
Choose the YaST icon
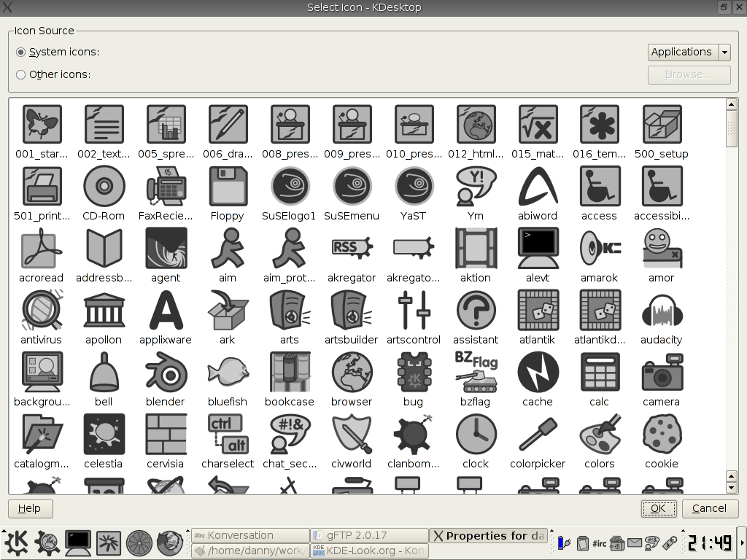[414, 187]
